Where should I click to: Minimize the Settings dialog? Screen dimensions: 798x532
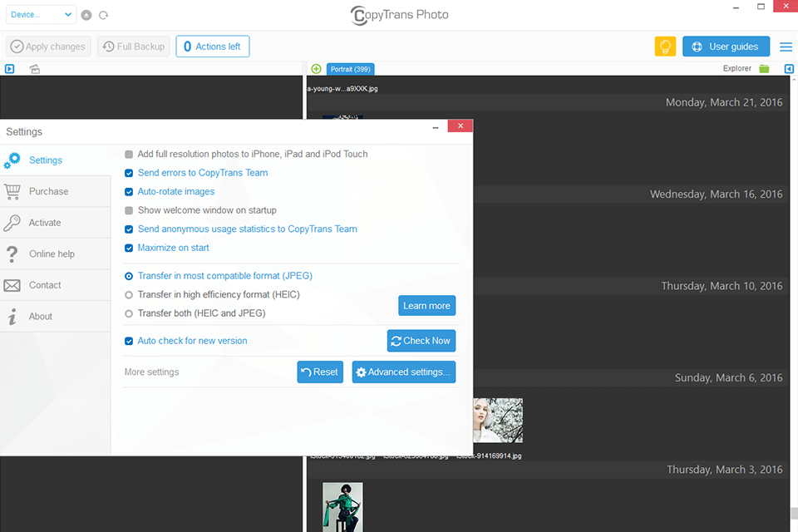435,127
